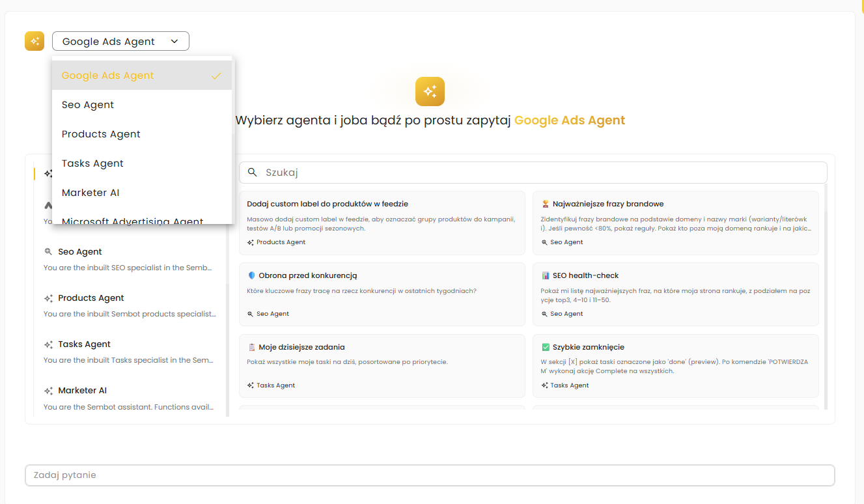The height and width of the screenshot is (504, 864).
Task: Click the shield icon on Obrona przed konkurencją
Action: [x=252, y=275]
